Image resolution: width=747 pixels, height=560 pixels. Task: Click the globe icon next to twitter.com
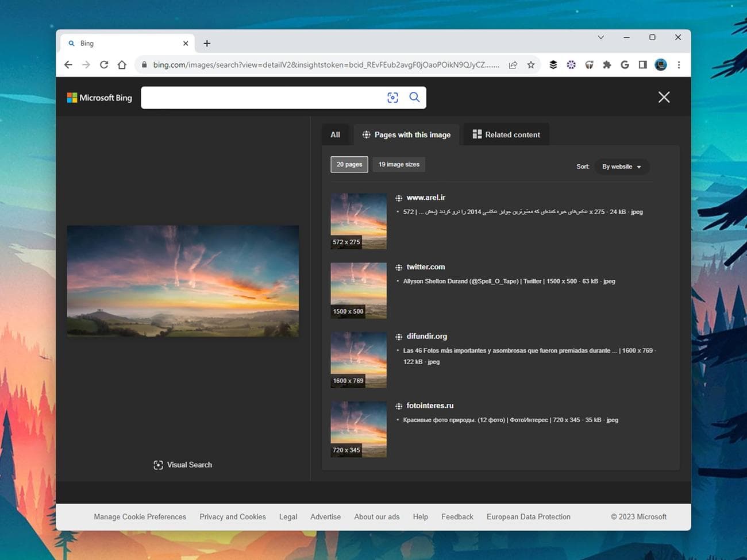coord(398,267)
